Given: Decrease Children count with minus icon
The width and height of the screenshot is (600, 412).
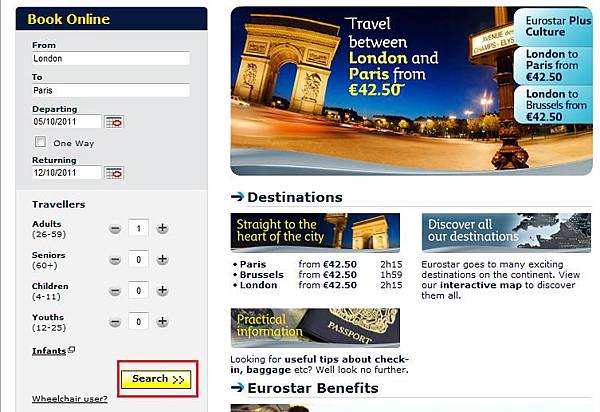Looking at the screenshot, I should pyautogui.click(x=115, y=291).
